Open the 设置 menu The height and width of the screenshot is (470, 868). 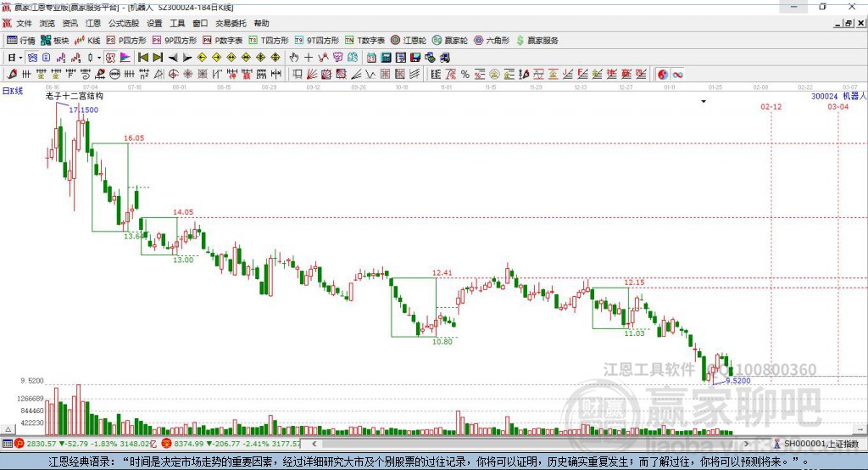click(154, 23)
